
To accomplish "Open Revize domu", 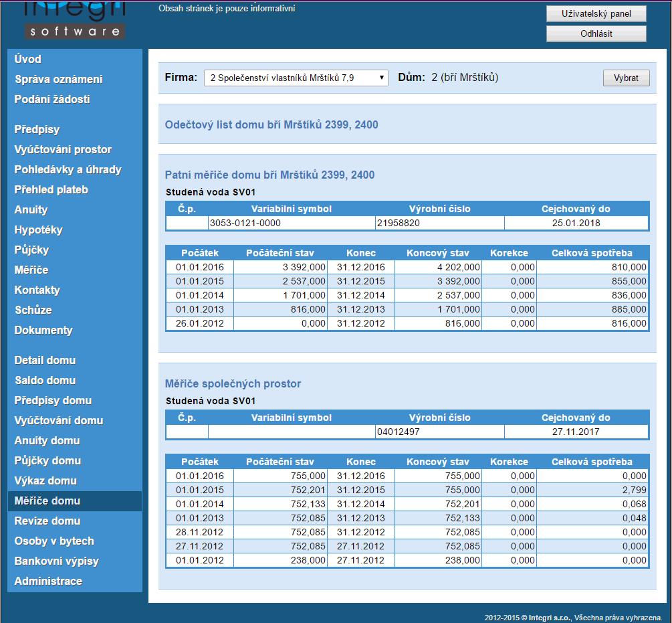I will tap(47, 521).
